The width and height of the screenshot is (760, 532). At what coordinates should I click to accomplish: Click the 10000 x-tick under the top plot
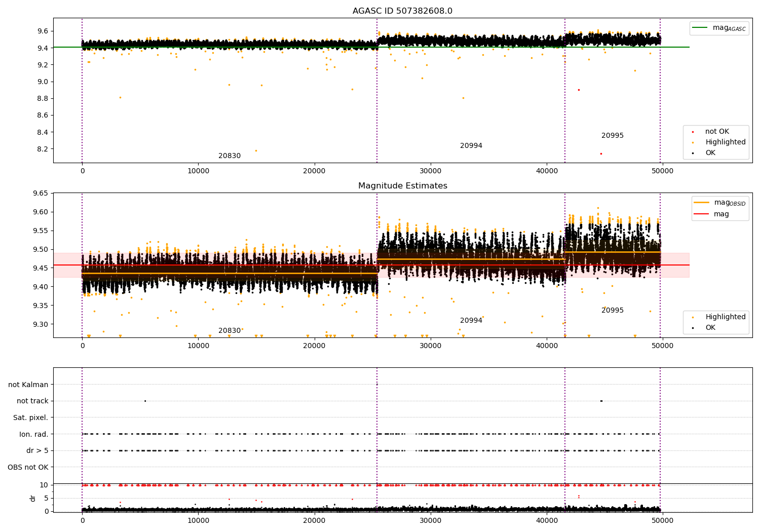pyautogui.click(x=198, y=171)
